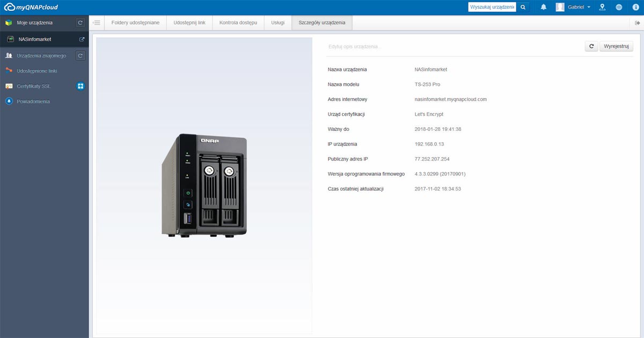Open the notifications bell icon
Viewport: 644px width, 338px height.
[x=544, y=7]
